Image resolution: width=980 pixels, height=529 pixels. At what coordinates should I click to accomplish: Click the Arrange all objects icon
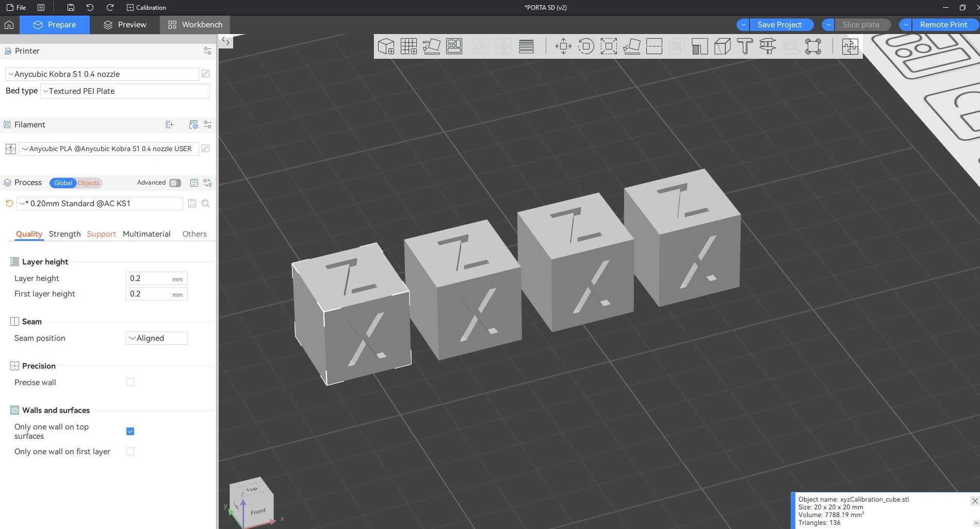click(x=454, y=46)
